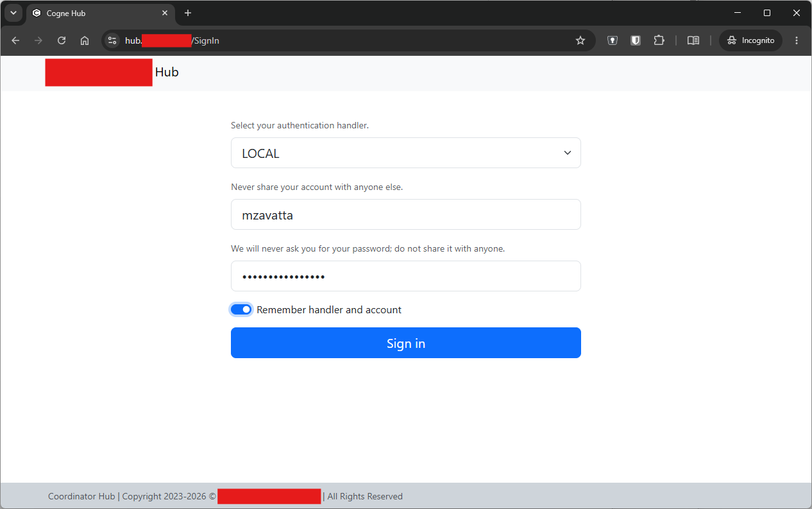Click the account field containing mzavatta
The height and width of the screenshot is (509, 812).
pyautogui.click(x=405, y=214)
